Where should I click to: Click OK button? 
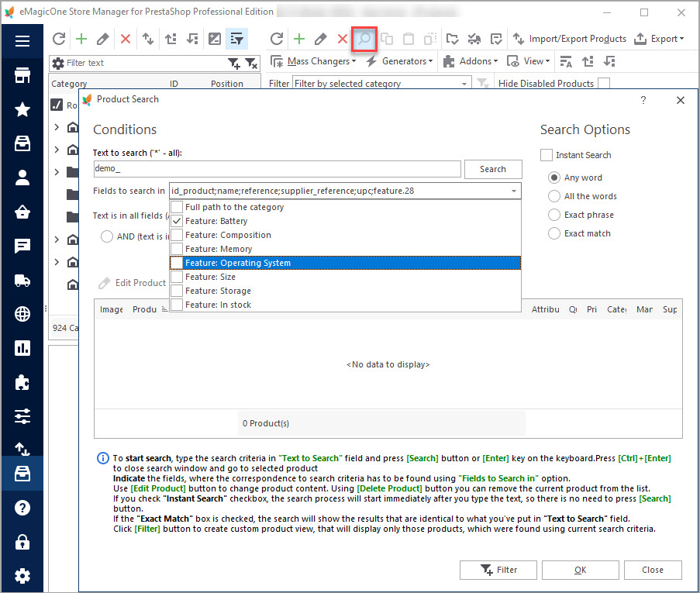[x=581, y=570]
